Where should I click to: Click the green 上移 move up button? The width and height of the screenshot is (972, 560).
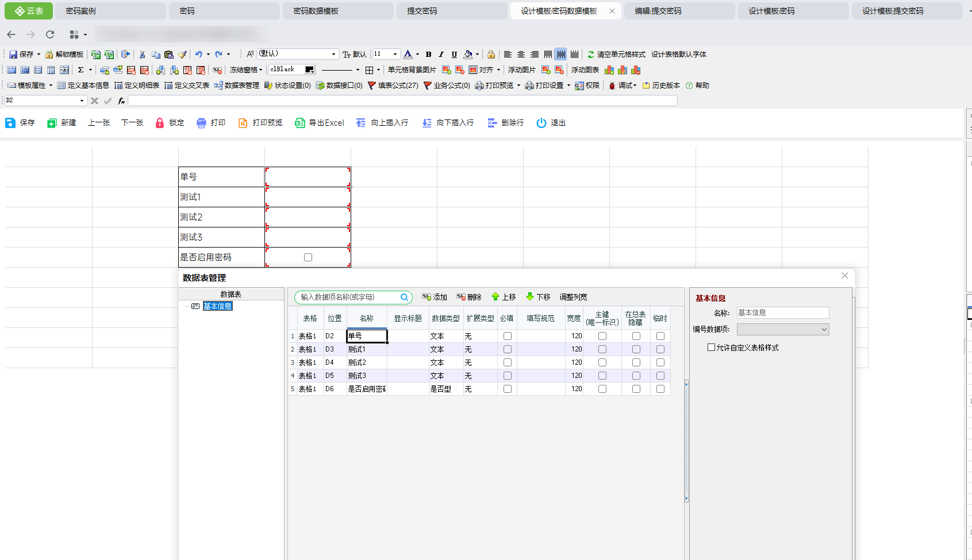[504, 297]
